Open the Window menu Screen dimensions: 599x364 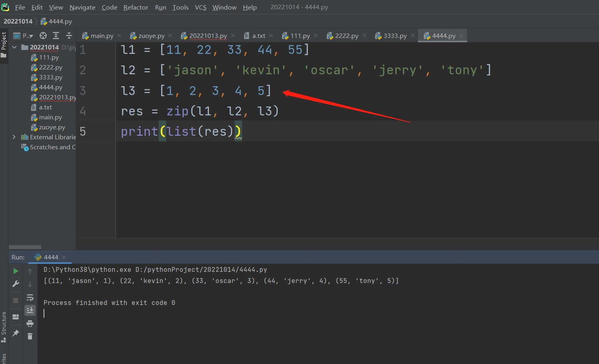click(x=224, y=7)
